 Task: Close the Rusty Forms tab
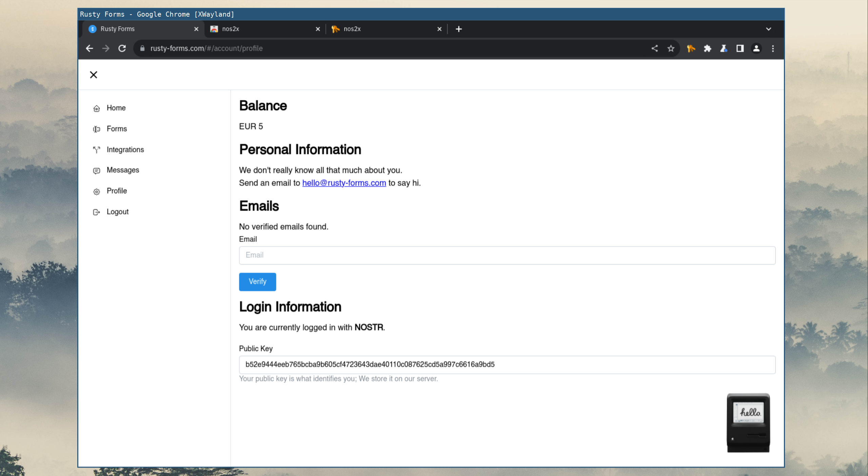196,29
